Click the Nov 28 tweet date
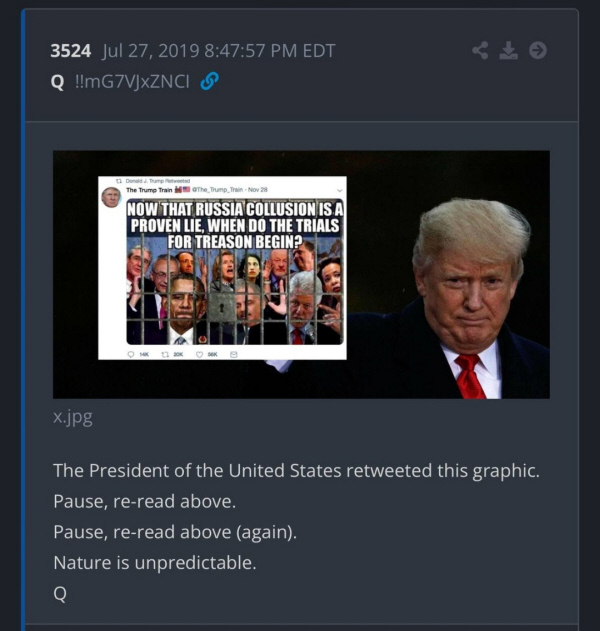The width and height of the screenshot is (600, 631). click(x=258, y=190)
